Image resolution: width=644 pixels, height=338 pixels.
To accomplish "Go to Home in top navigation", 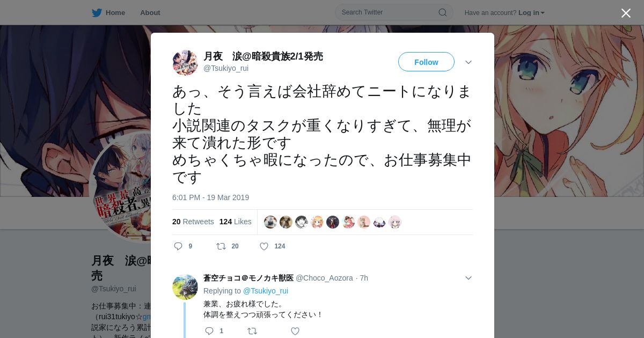I will point(115,12).
